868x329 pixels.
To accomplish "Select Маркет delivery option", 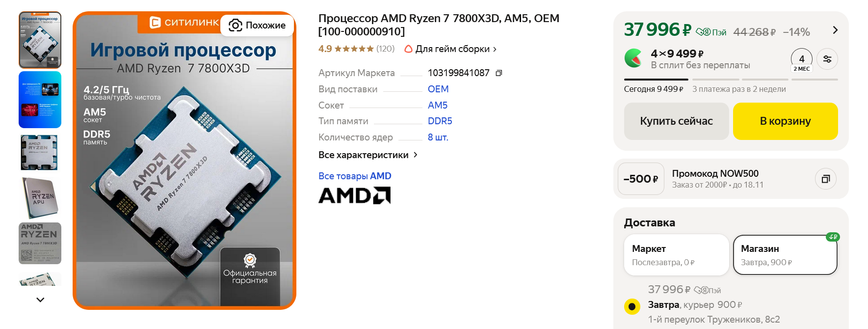I will click(676, 255).
